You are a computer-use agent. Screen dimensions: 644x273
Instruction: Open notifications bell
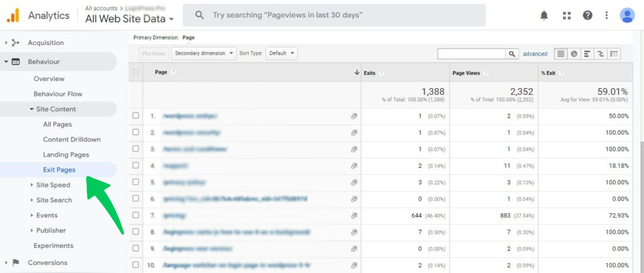point(544,16)
